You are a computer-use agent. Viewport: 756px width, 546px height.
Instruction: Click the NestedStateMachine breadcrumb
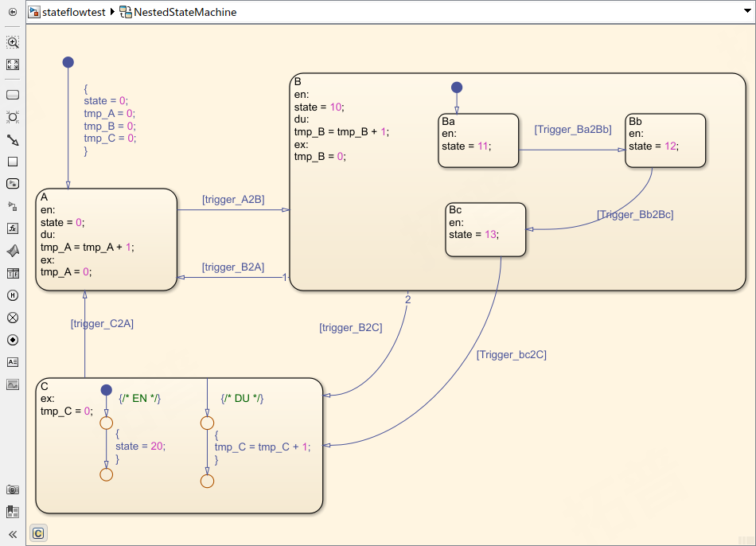[x=177, y=12]
